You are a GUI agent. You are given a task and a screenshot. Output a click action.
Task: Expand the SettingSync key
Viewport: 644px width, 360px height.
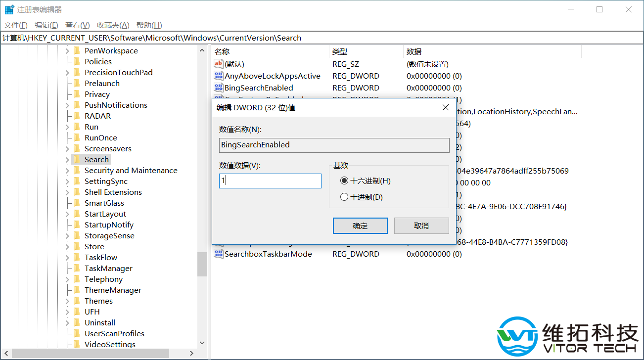coord(67,181)
